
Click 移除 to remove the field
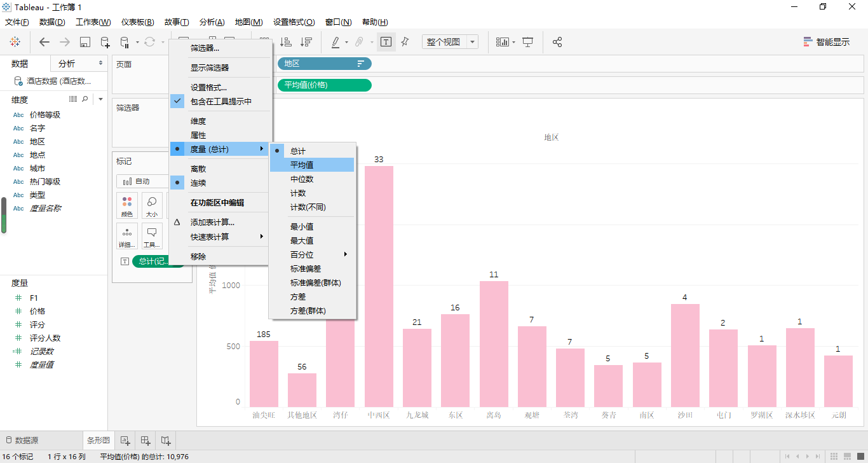click(220, 256)
